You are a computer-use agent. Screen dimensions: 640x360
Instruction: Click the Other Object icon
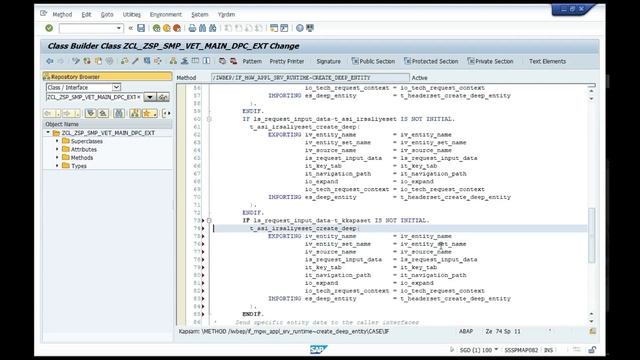coord(98,61)
